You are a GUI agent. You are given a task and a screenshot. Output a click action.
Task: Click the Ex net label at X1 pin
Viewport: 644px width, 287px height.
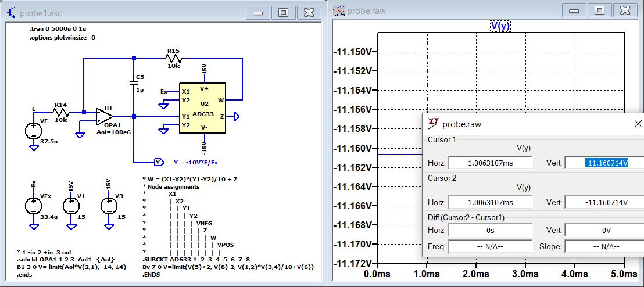click(x=164, y=92)
